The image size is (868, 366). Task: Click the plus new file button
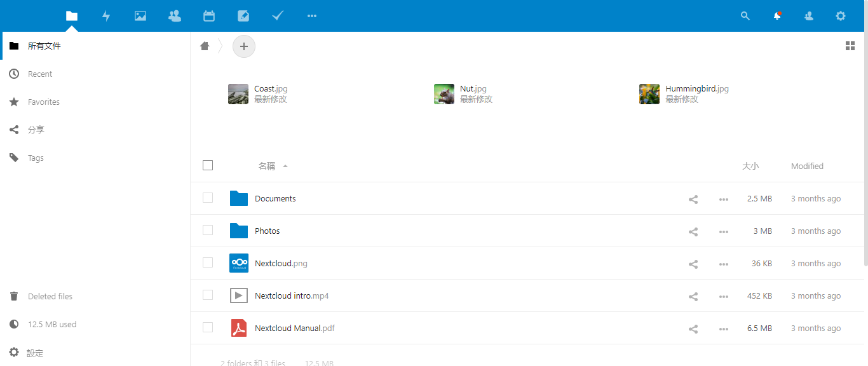click(x=244, y=46)
